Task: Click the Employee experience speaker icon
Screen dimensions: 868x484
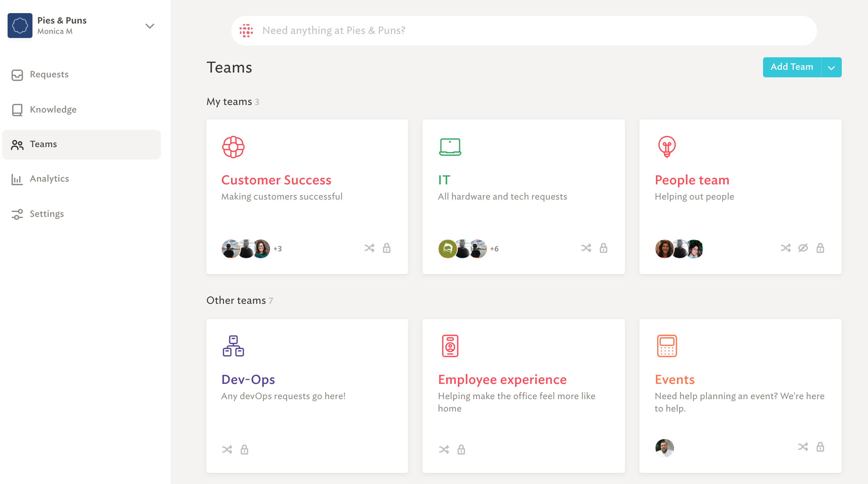Action: pyautogui.click(x=450, y=346)
